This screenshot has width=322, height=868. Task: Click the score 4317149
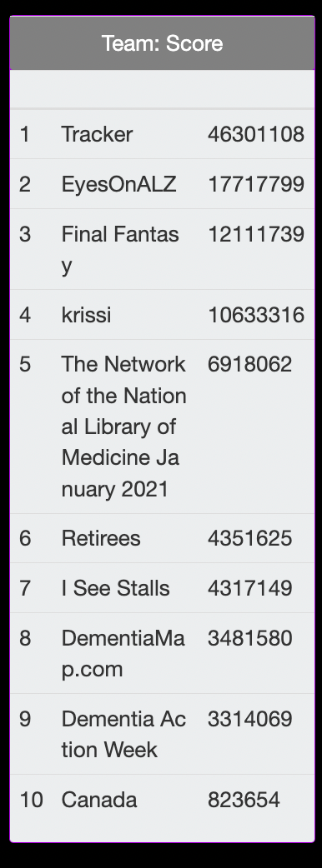250,588
